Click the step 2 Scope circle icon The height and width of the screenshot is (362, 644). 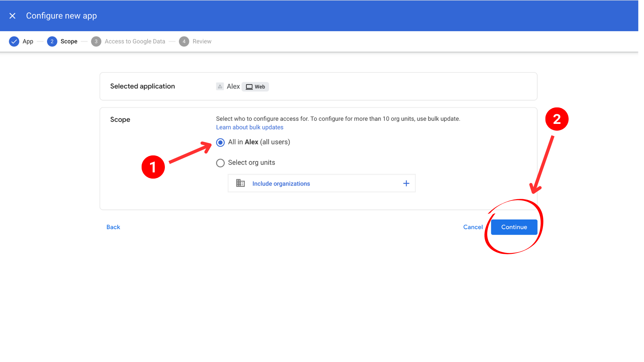point(52,42)
